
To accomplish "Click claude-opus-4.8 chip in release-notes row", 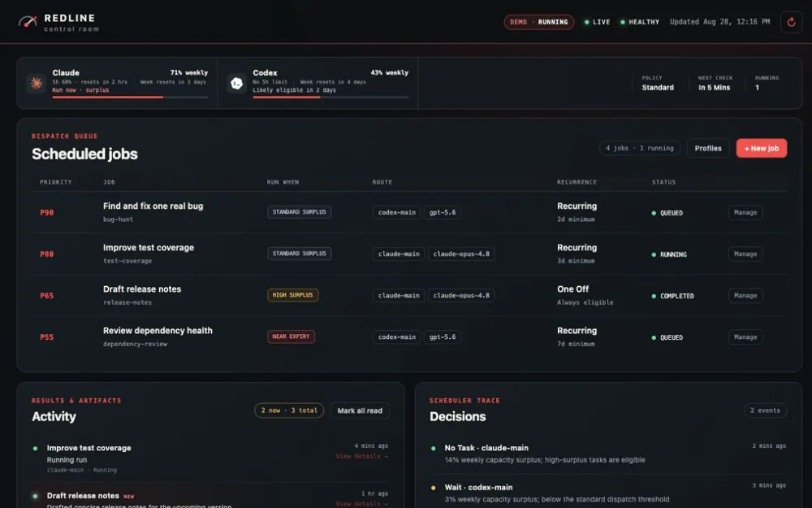I will (x=461, y=296).
